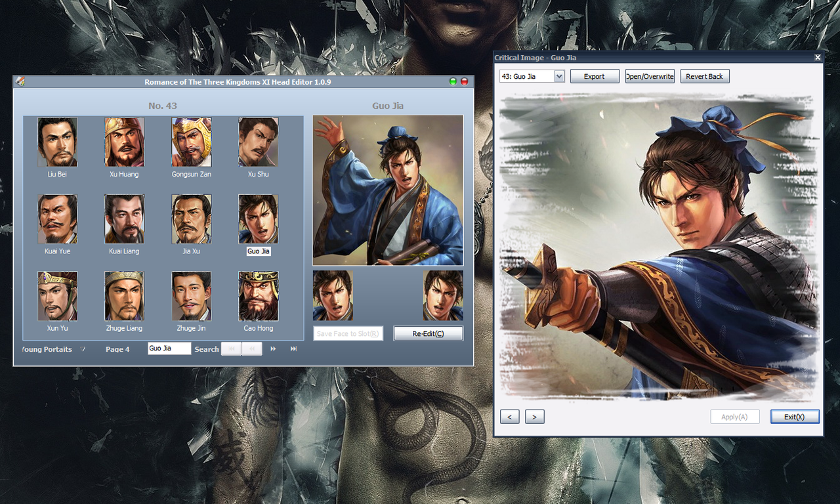840x504 pixels.
Task: Select Zhuge Liang portrait thumbnail
Action: point(124,295)
